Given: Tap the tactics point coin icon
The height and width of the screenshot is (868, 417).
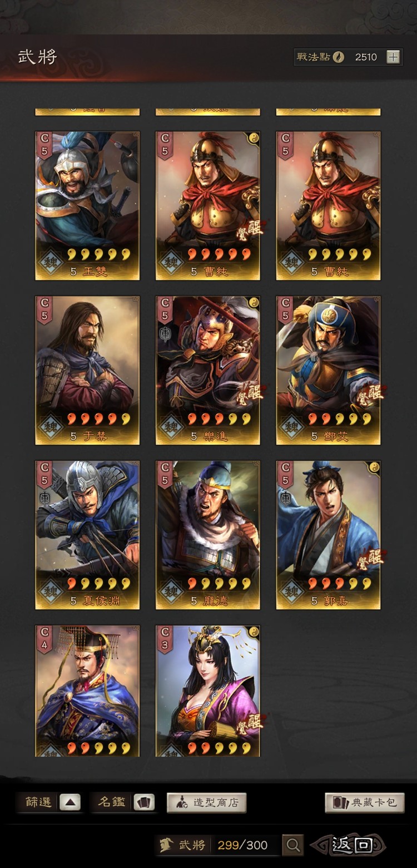Looking at the screenshot, I should 339,57.
